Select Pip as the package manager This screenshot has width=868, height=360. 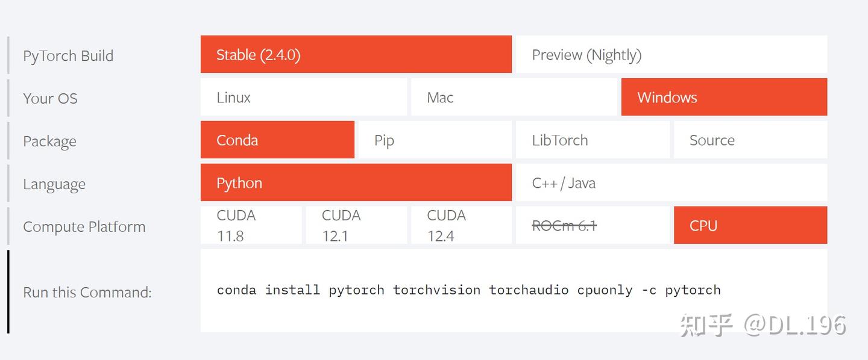click(x=435, y=140)
